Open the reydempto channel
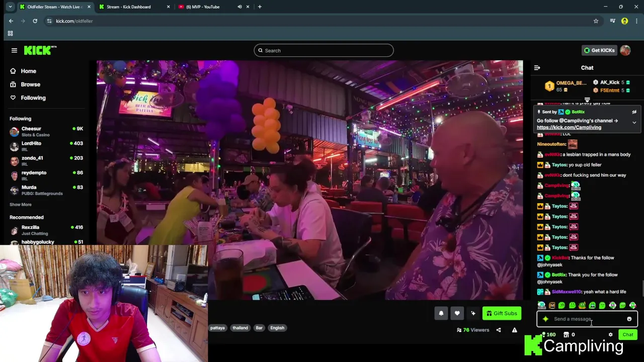 (x=46, y=175)
